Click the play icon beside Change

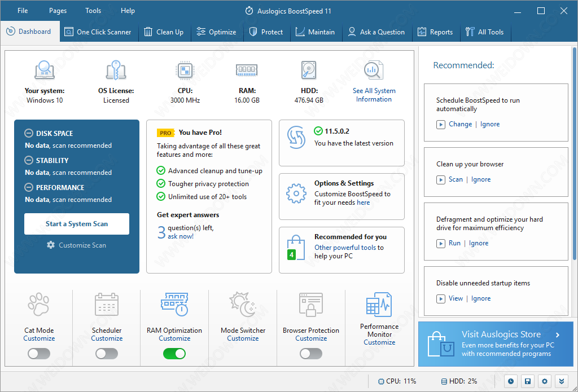[440, 125]
